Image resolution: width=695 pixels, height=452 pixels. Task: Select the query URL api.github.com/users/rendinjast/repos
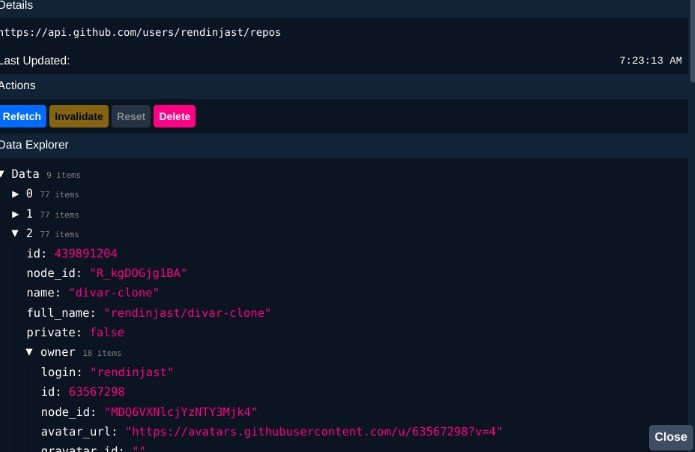140,32
